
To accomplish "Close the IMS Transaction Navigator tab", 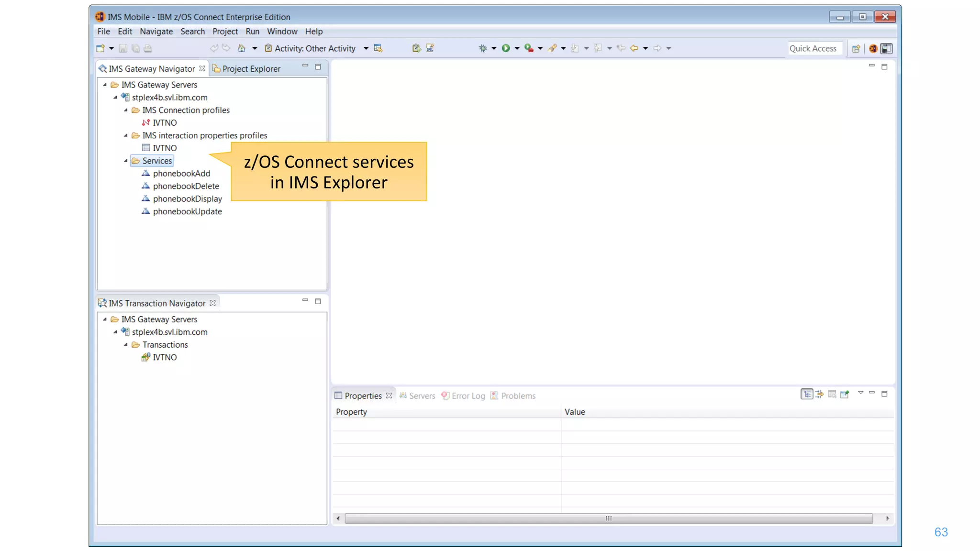I will 213,303.
